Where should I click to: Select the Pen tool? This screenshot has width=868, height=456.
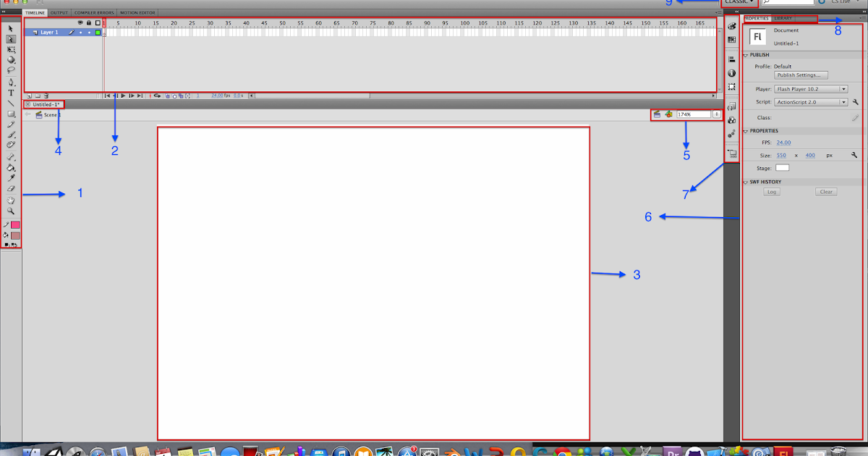pos(11,82)
